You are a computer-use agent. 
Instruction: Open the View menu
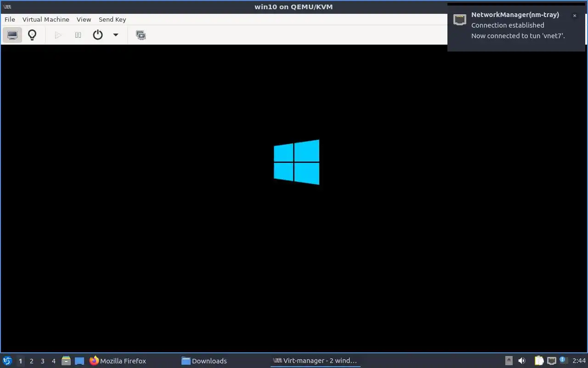tap(84, 19)
